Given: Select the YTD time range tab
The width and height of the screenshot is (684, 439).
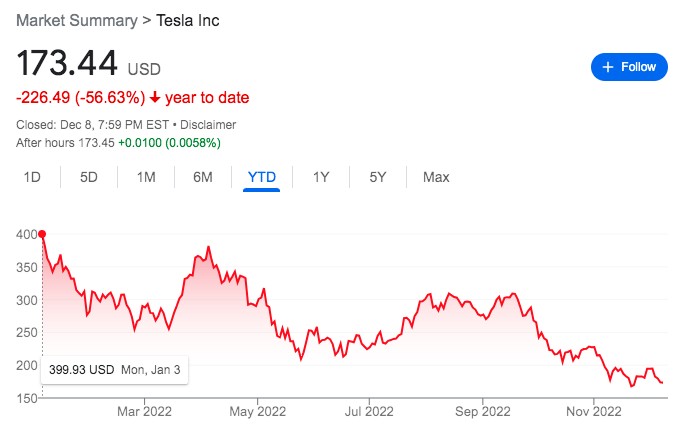Looking at the screenshot, I should pyautogui.click(x=261, y=177).
